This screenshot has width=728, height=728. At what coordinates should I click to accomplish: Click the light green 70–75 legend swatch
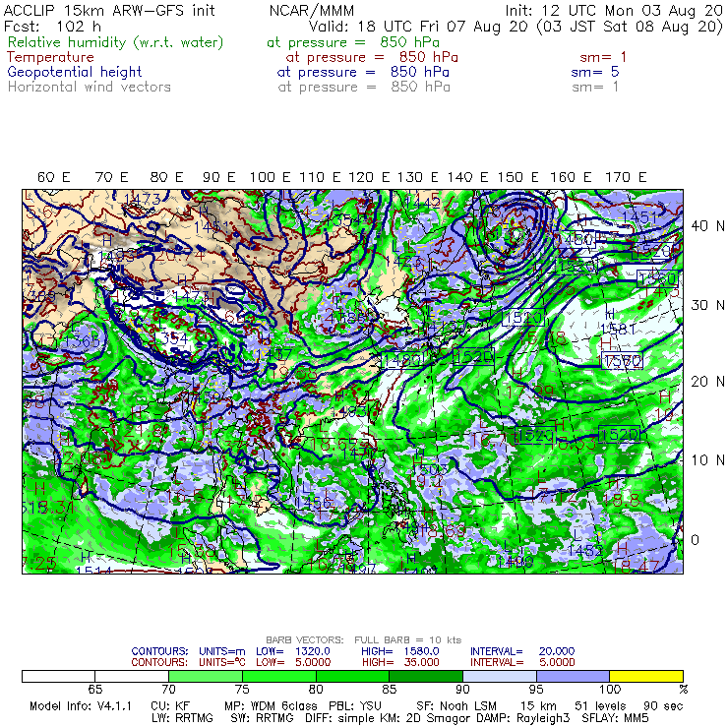tap(206, 676)
